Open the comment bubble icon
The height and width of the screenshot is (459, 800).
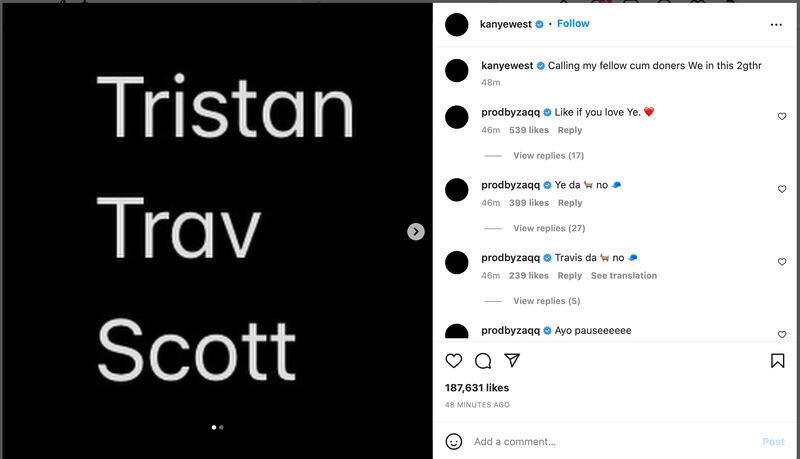coord(483,361)
